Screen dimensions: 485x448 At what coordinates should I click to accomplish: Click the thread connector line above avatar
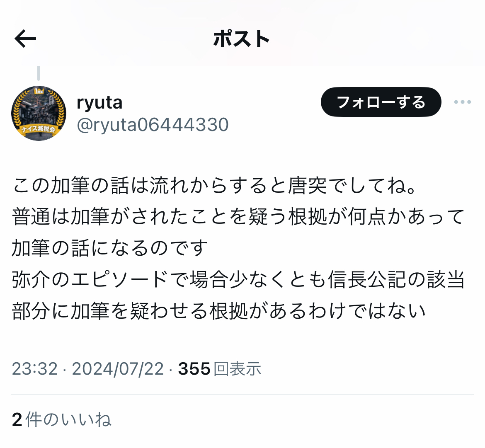click(39, 73)
